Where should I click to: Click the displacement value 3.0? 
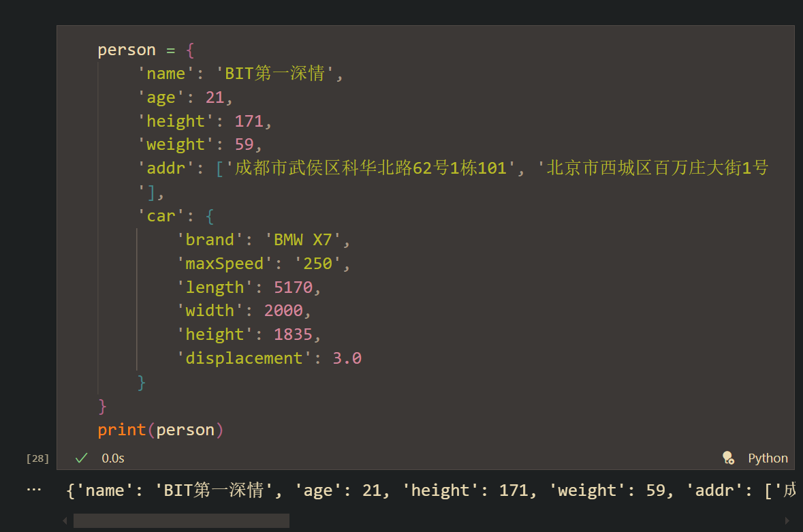coord(347,358)
